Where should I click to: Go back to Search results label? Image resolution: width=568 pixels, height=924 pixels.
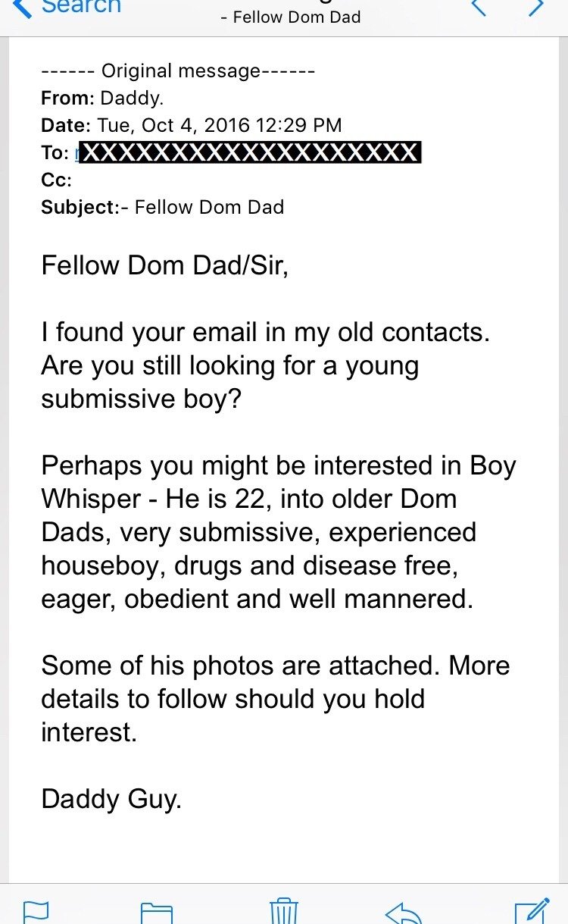coord(81,7)
